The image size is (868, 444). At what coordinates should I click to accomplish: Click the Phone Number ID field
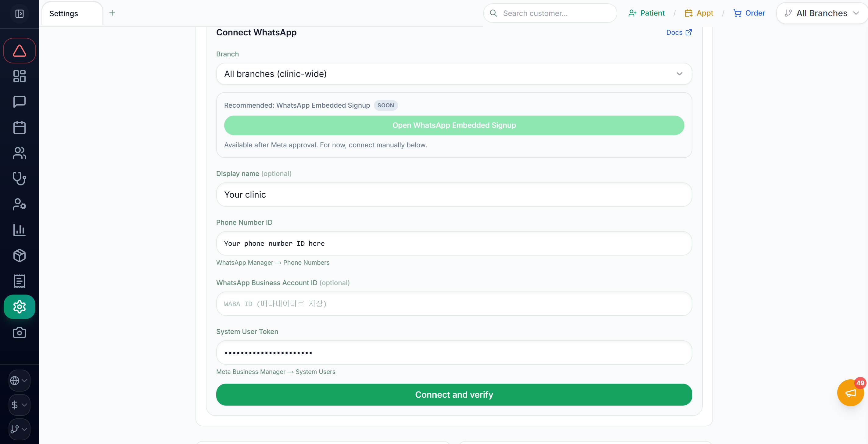454,243
